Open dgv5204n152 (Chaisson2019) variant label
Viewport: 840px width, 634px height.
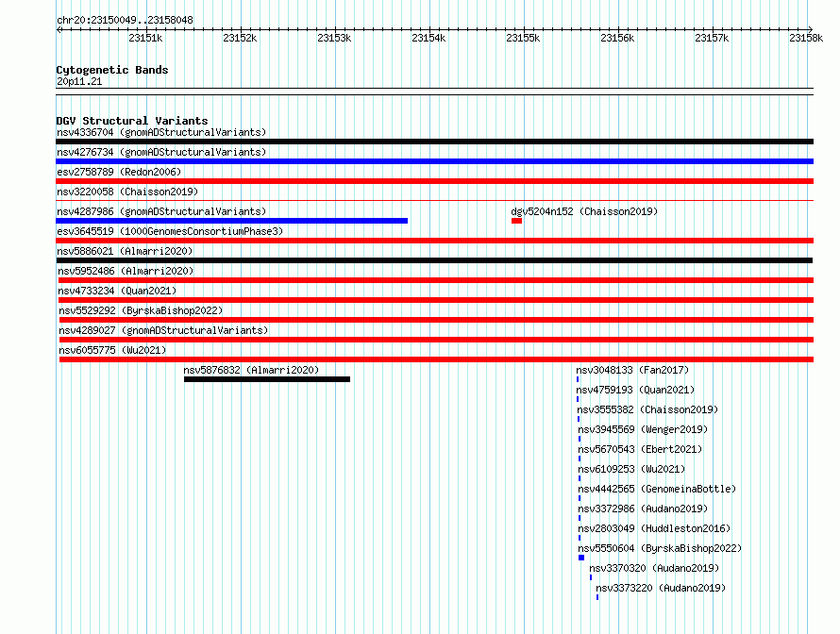click(x=584, y=211)
